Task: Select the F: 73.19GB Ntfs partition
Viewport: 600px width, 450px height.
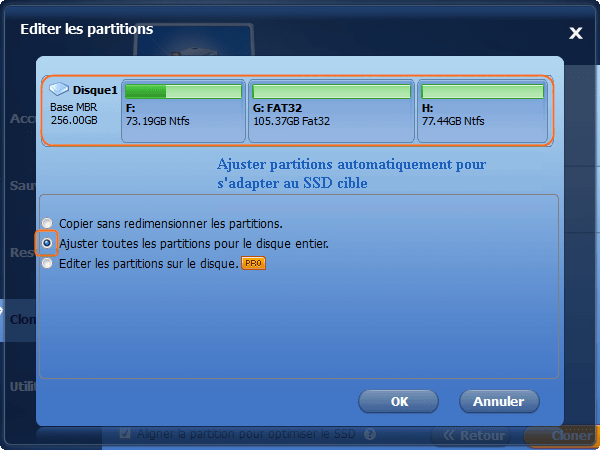Action: (x=183, y=111)
